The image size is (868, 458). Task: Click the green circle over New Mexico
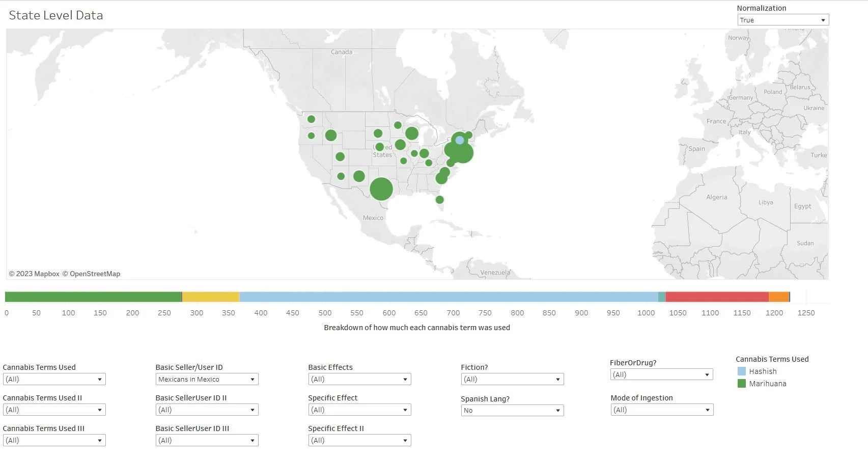tap(359, 176)
